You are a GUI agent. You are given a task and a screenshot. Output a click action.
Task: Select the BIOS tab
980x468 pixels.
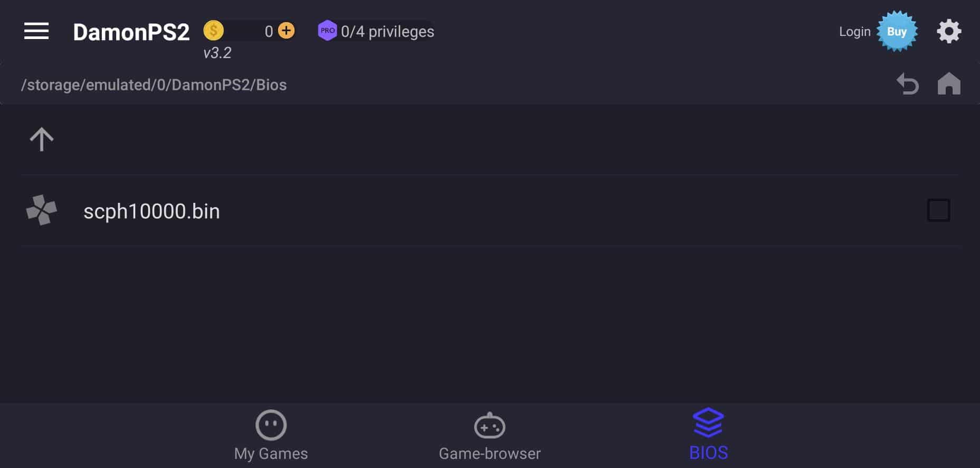pyautogui.click(x=708, y=434)
